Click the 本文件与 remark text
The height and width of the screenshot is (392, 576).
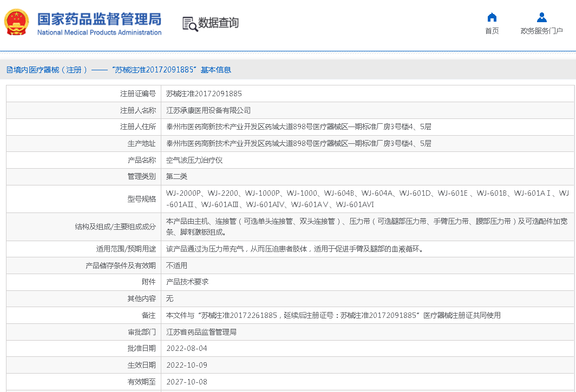333,315
